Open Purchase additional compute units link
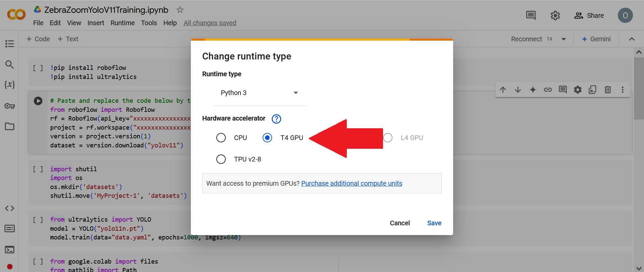Viewport: 644px width, 272px height. (352, 183)
